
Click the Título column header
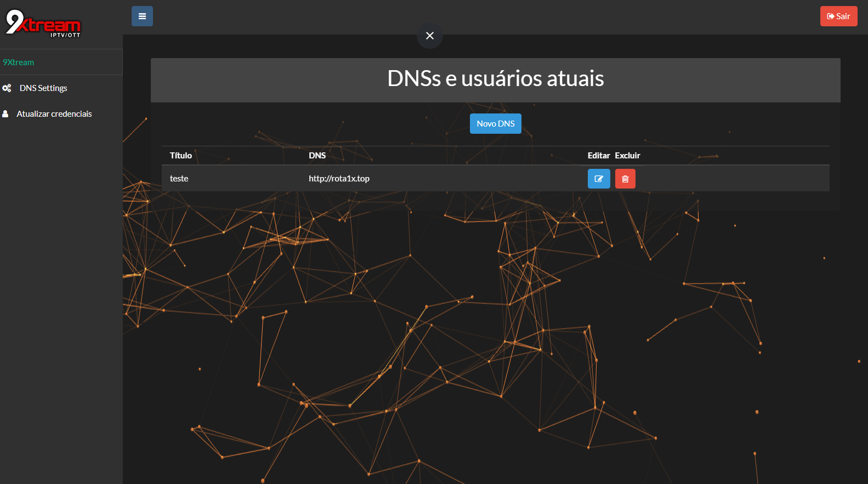[x=181, y=156]
